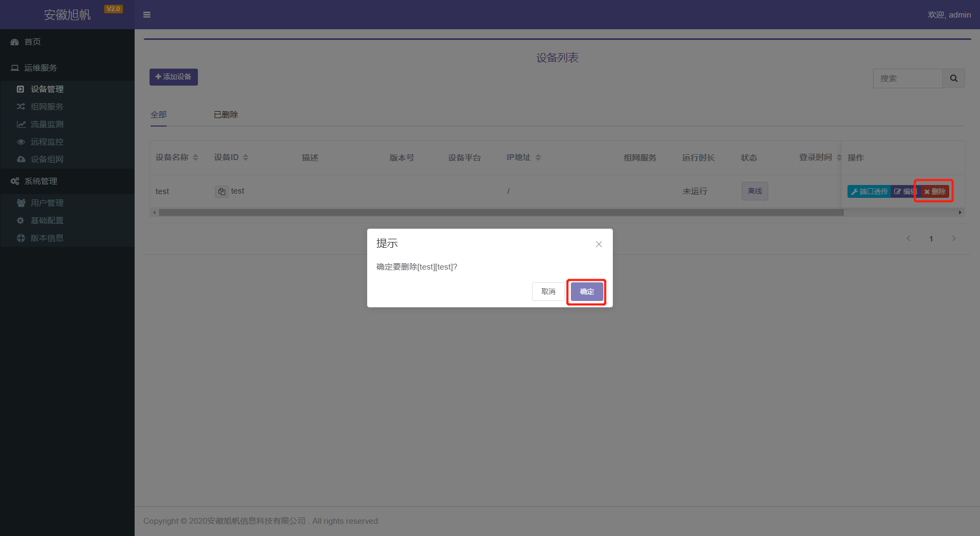Go to previous page arrow
Viewport: 980px width, 536px height.
[909, 238]
